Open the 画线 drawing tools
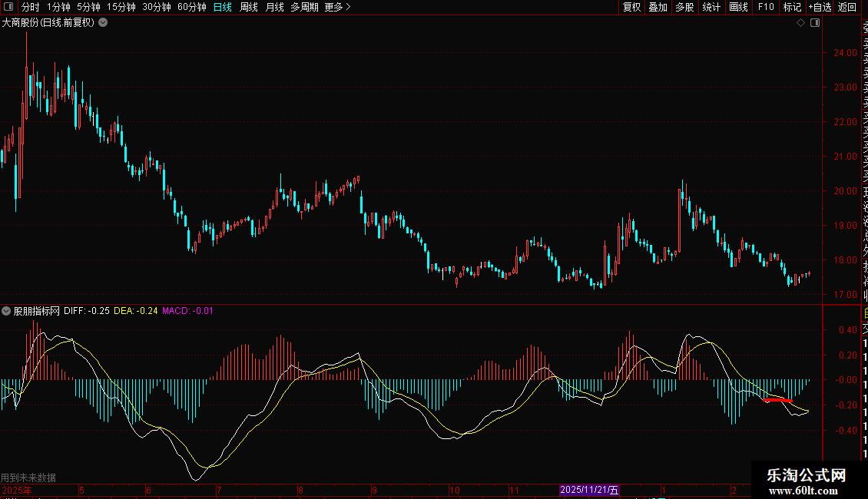 pos(738,7)
